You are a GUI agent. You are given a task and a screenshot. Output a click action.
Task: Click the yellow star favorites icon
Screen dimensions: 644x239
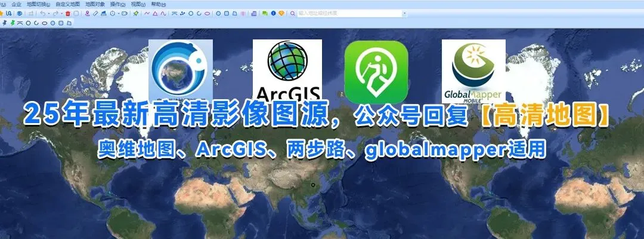(x=2, y=13)
